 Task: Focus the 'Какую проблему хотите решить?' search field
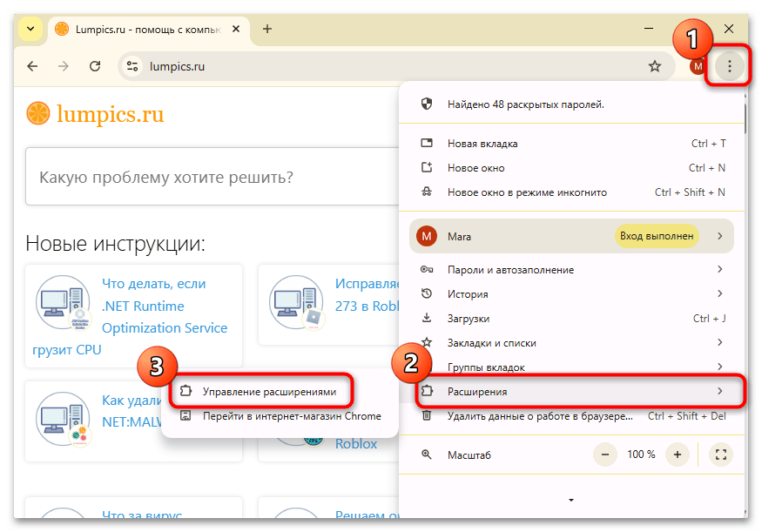coord(212,177)
